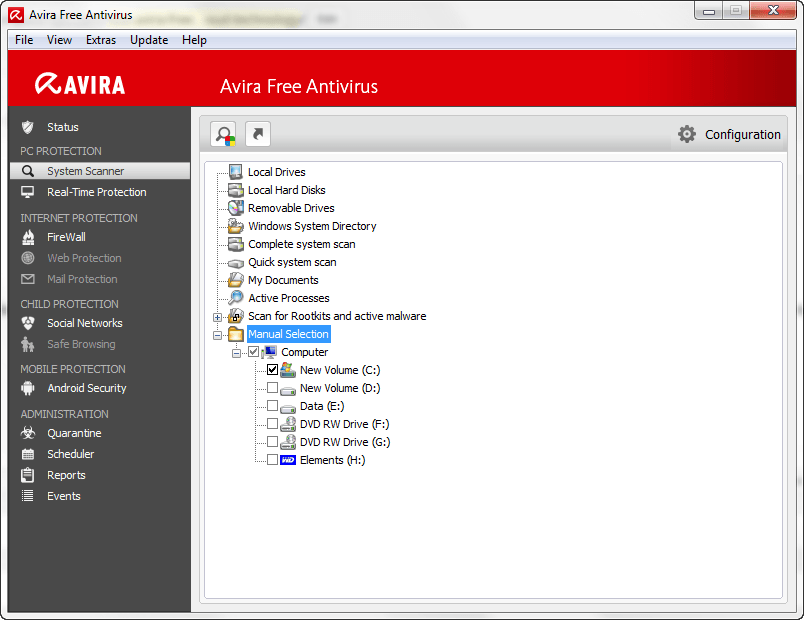804x620 pixels.
Task: Click the Configuration gear icon
Action: tap(687, 134)
